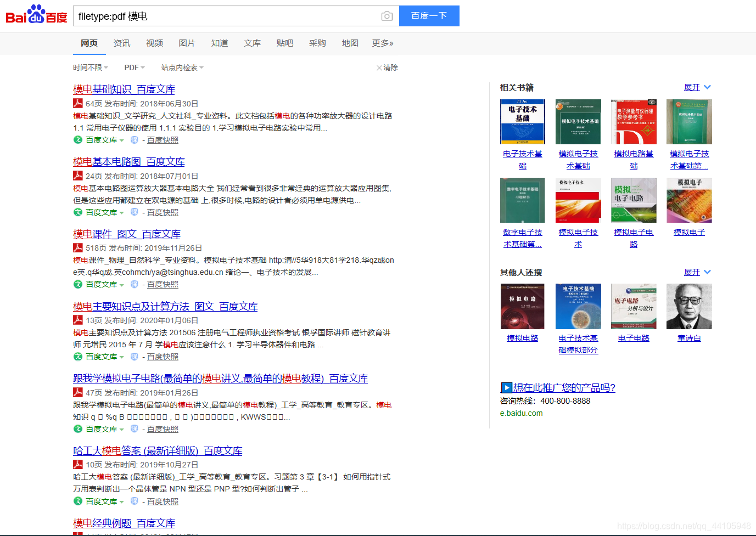The image size is (756, 536).
Task: Open result 哈工大模电答案
Action: tap(158, 451)
